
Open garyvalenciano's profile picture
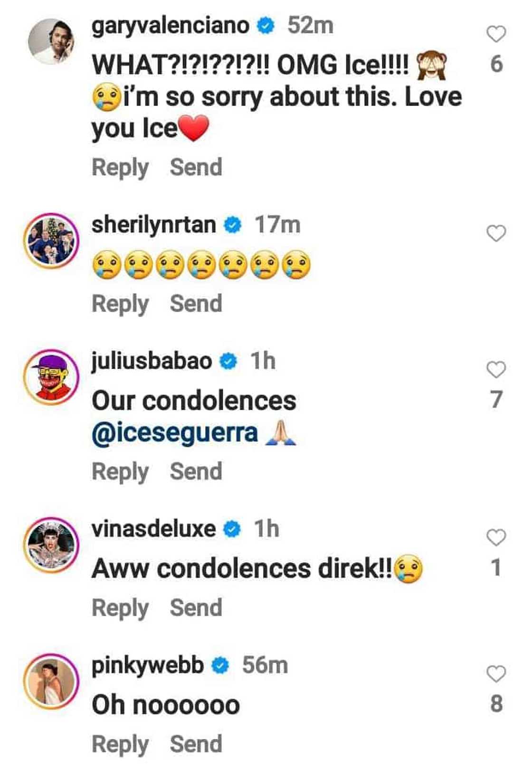click(x=51, y=41)
